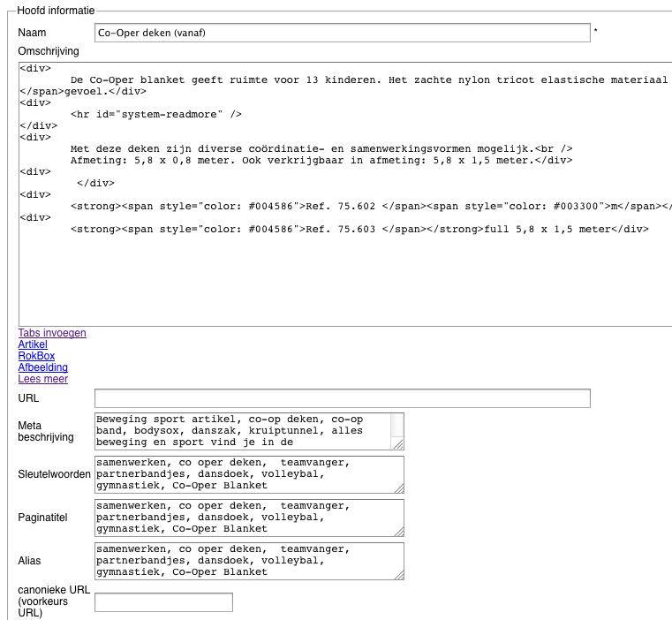
Task: Click the Afbeelding link
Action: (x=43, y=367)
